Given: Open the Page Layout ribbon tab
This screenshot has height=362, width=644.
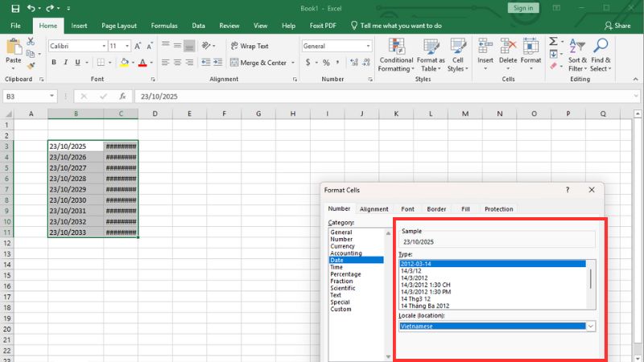Looking at the screenshot, I should [x=121, y=26].
